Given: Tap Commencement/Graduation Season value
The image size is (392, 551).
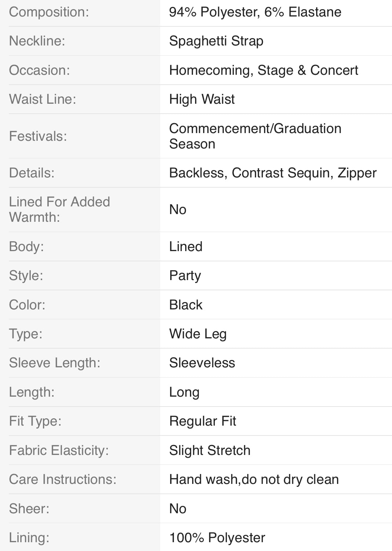Looking at the screenshot, I should pyautogui.click(x=255, y=136).
